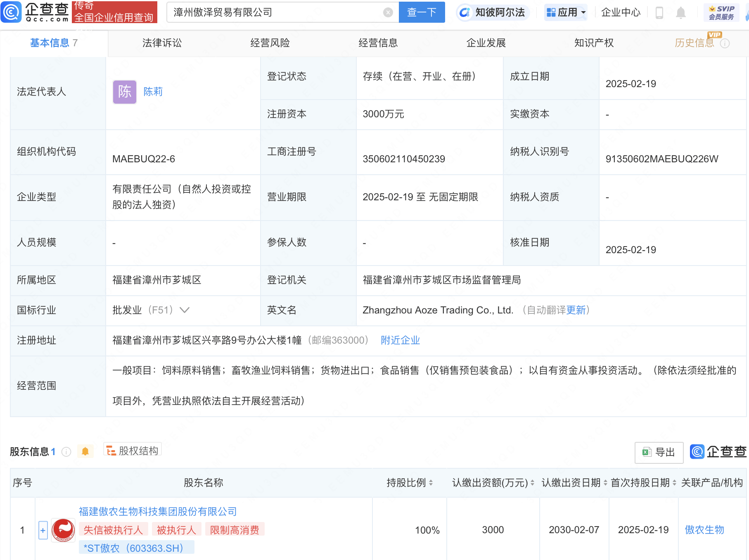Switch to the 法律诉讼 tab
749x560 pixels.
click(161, 43)
